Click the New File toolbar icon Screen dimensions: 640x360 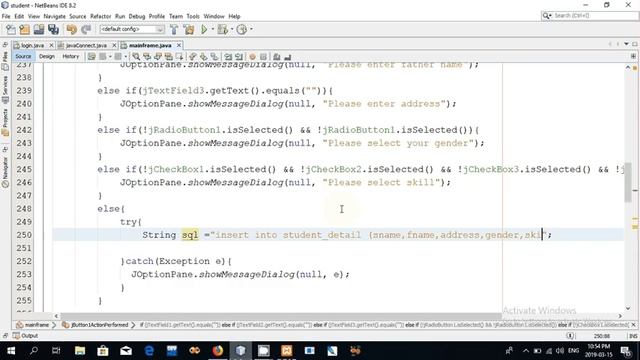[11, 29]
